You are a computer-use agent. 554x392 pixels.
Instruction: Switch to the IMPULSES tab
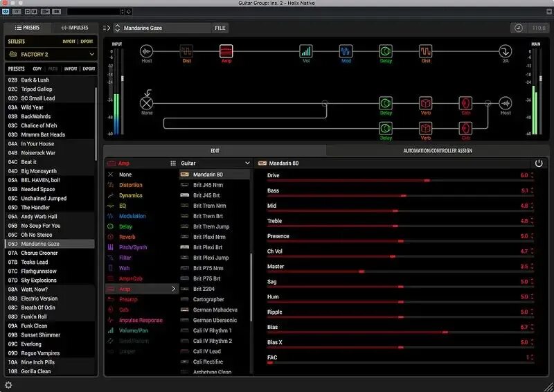(75, 28)
